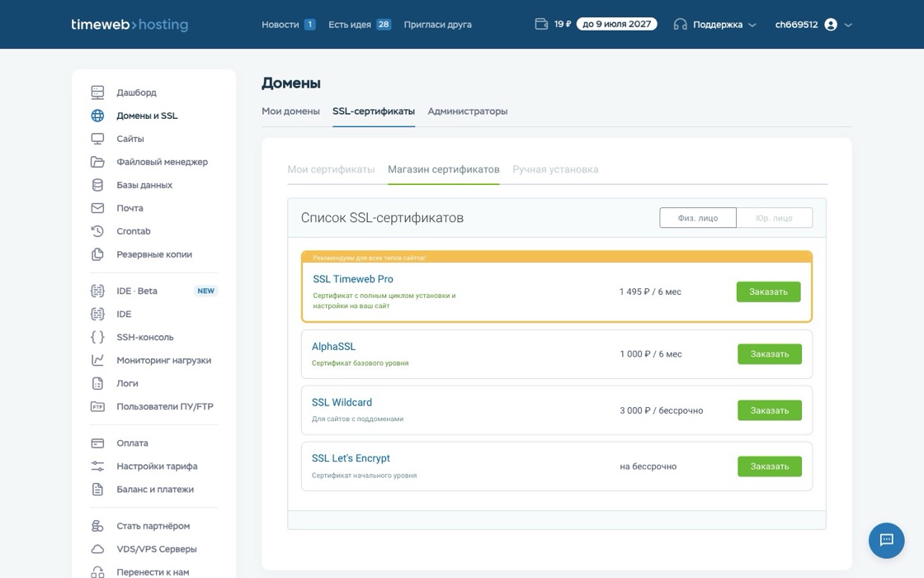This screenshot has width=924, height=578.
Task: Open the SSL Timeweb Pro title link
Action: (x=353, y=279)
